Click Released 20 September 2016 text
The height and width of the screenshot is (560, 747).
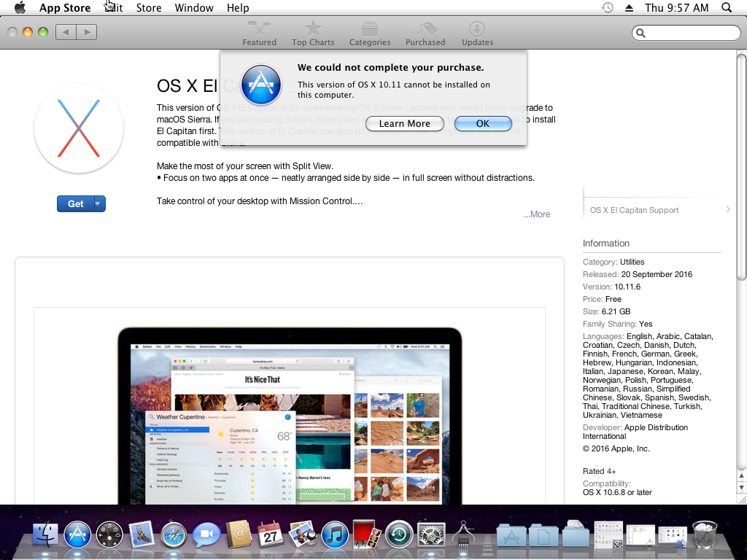[x=638, y=274]
